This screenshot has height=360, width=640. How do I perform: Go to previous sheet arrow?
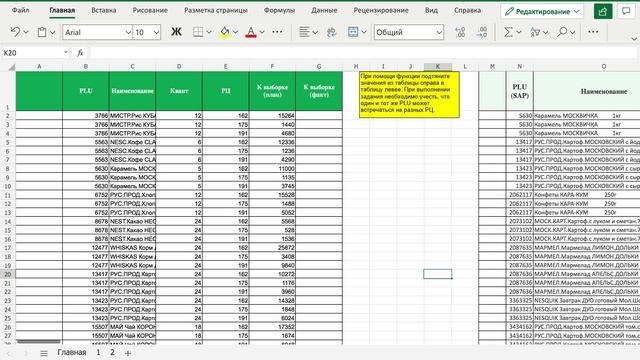[9, 353]
